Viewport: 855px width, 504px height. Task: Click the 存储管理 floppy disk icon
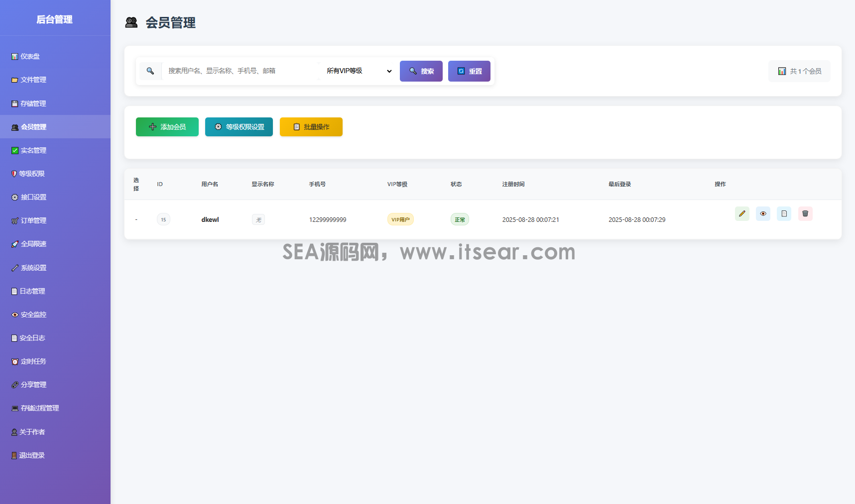(15, 103)
